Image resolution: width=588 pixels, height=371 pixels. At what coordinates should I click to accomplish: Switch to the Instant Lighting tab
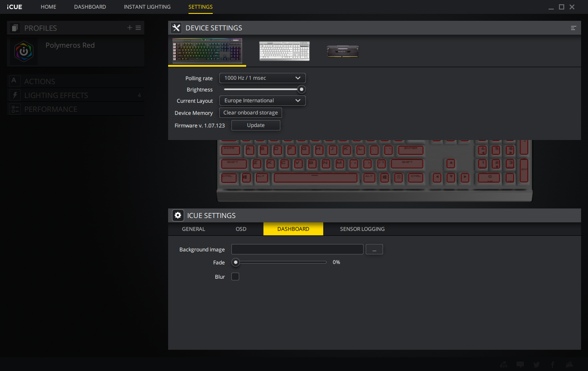147,7
